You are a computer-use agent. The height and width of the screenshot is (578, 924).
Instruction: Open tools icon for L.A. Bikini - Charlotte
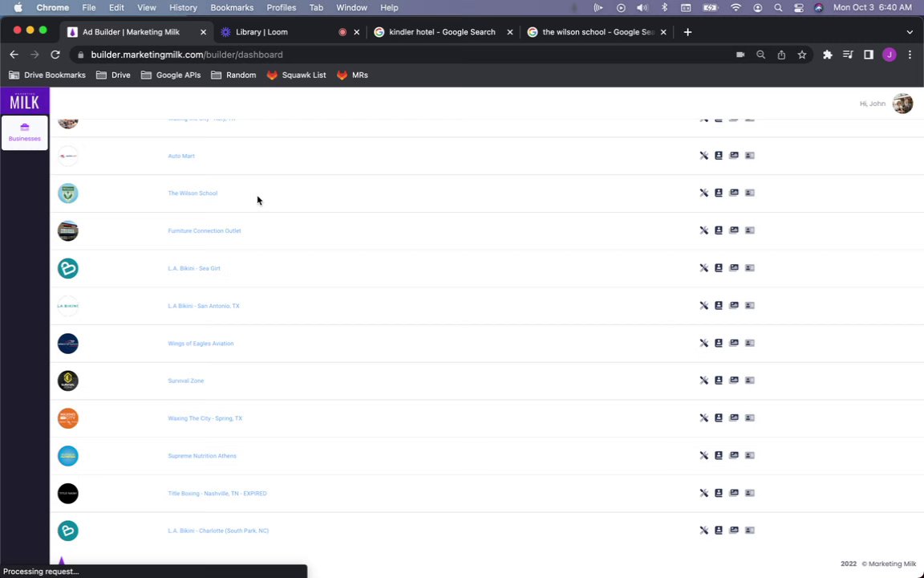coord(703,530)
